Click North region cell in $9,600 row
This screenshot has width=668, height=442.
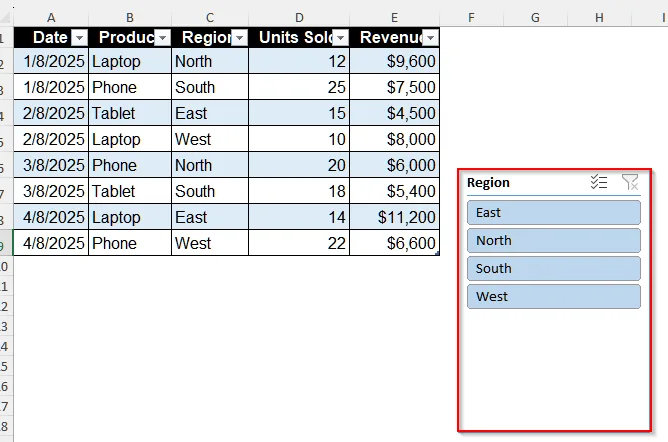coord(210,61)
